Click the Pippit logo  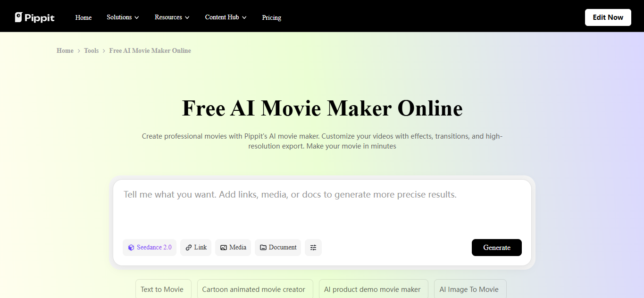[x=34, y=17]
